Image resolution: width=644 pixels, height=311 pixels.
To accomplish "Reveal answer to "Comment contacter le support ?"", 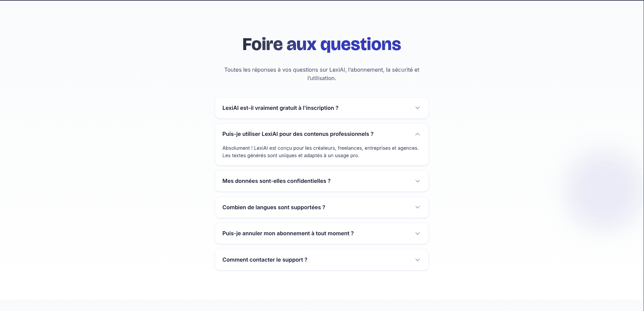I will pyautogui.click(x=265, y=260).
